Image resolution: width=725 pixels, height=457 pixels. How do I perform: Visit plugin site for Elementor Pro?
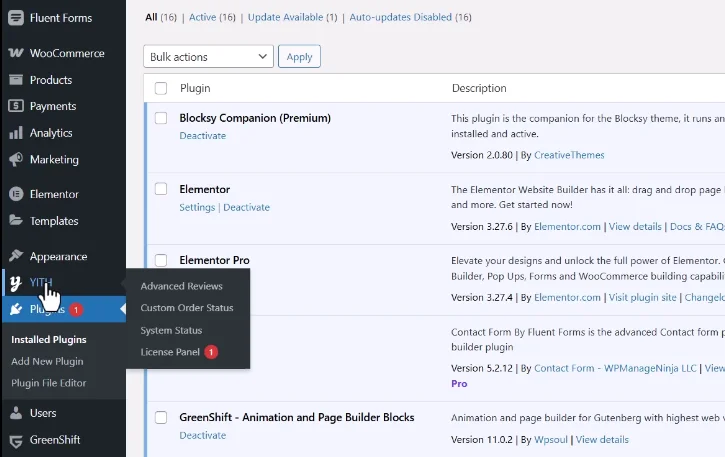coord(642,297)
